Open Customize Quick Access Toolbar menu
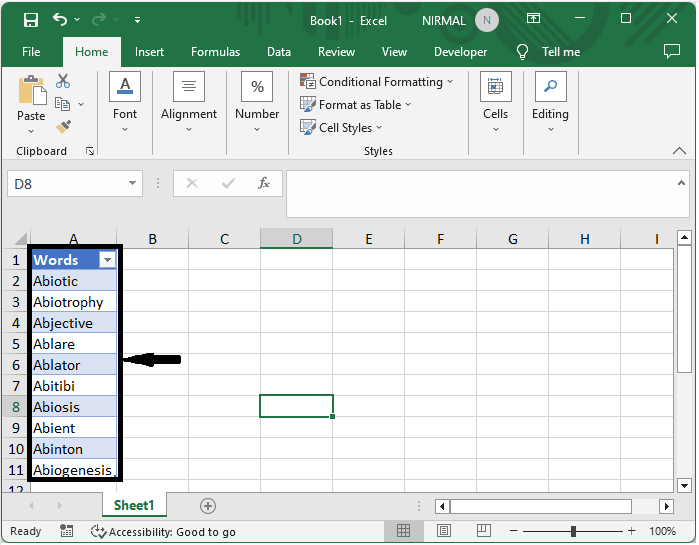699x545 pixels. point(137,20)
